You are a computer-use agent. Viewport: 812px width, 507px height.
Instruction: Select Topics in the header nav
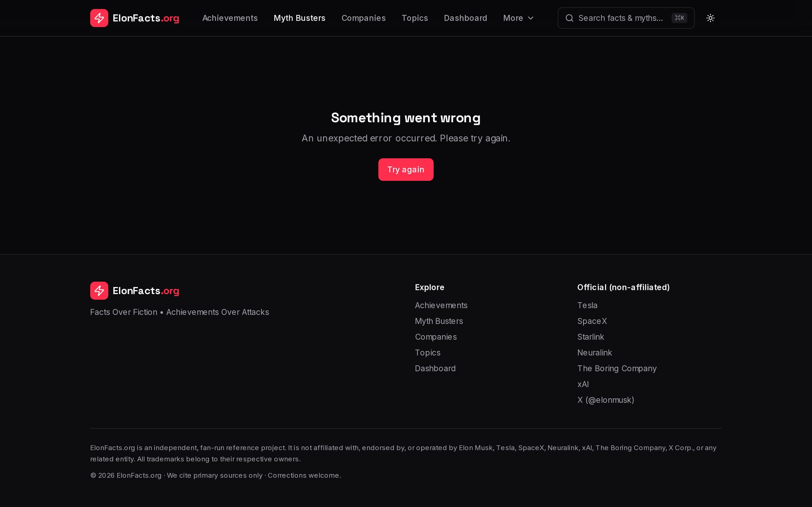[415, 18]
